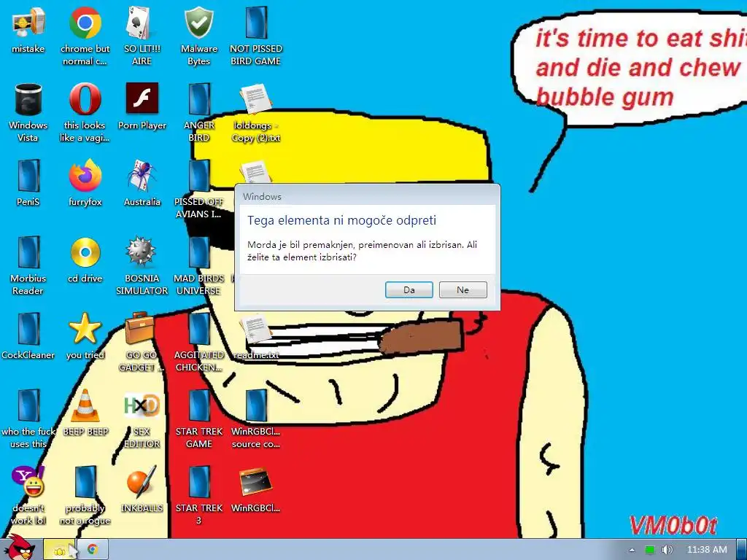Open the dark 'WinRGBCl...' icon in bottom row
Viewport: 747px width, 560px height.
click(x=256, y=489)
